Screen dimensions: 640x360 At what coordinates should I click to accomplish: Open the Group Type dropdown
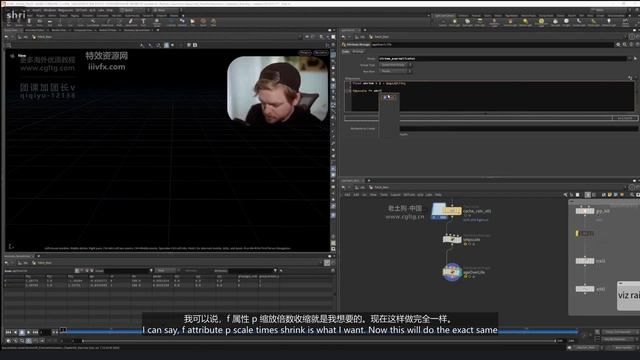pos(396,65)
